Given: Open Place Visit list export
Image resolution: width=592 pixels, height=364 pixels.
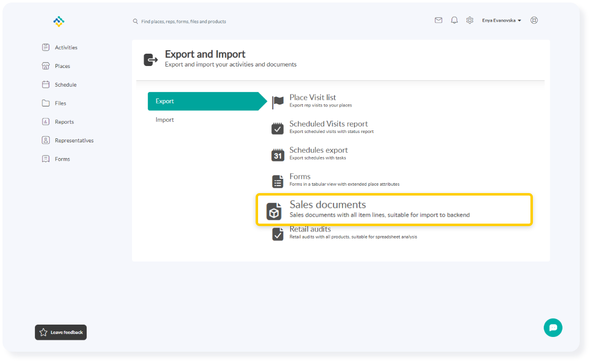Looking at the screenshot, I should 313,98.
